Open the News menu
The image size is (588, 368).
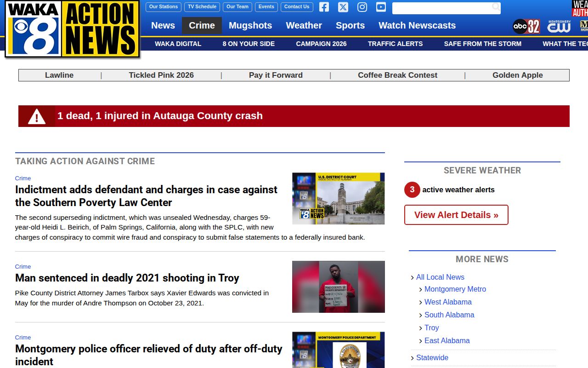coord(163,25)
